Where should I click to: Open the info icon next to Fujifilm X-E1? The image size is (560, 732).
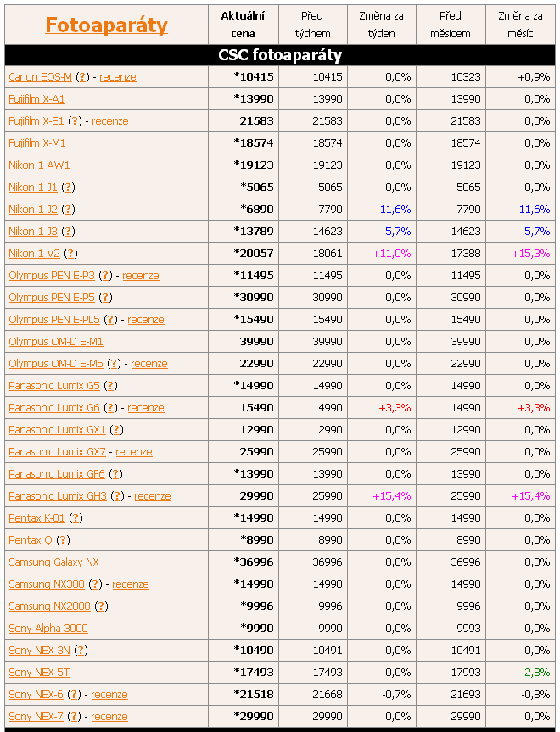click(x=75, y=121)
